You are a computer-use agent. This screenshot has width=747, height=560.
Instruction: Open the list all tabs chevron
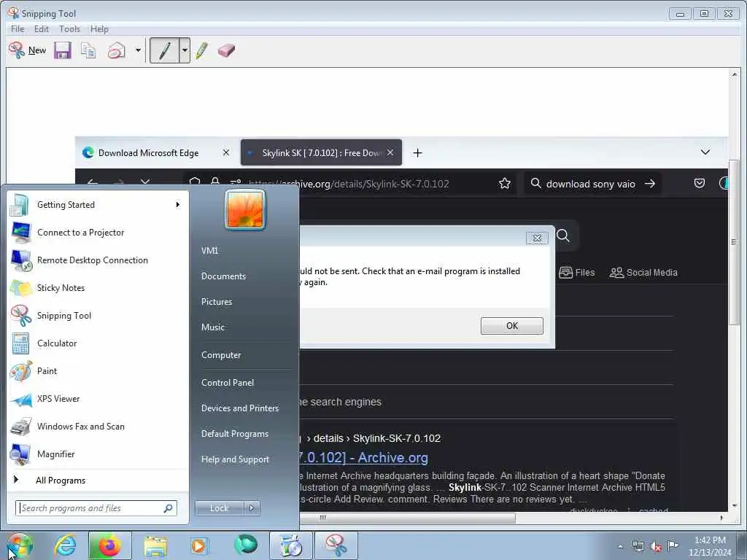(705, 152)
